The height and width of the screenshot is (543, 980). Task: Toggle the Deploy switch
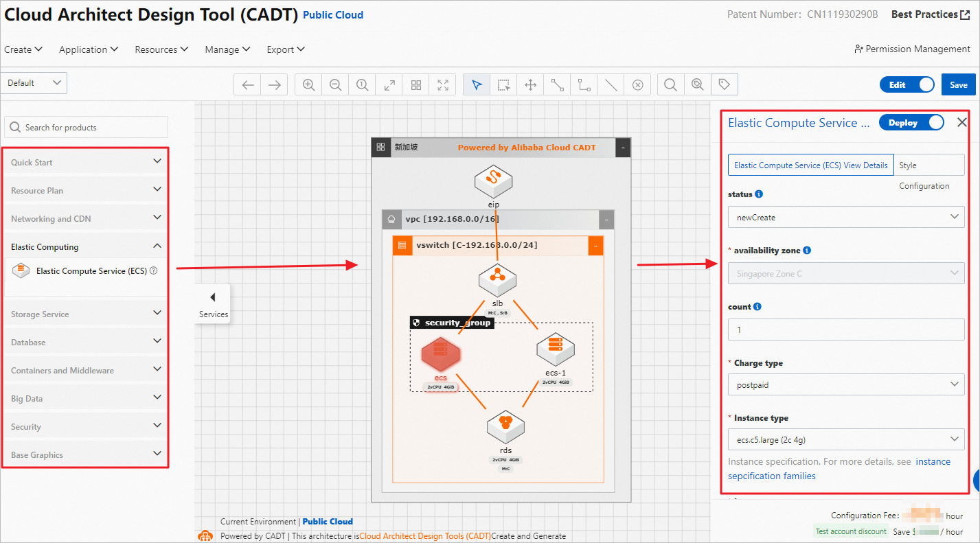pyautogui.click(x=912, y=122)
